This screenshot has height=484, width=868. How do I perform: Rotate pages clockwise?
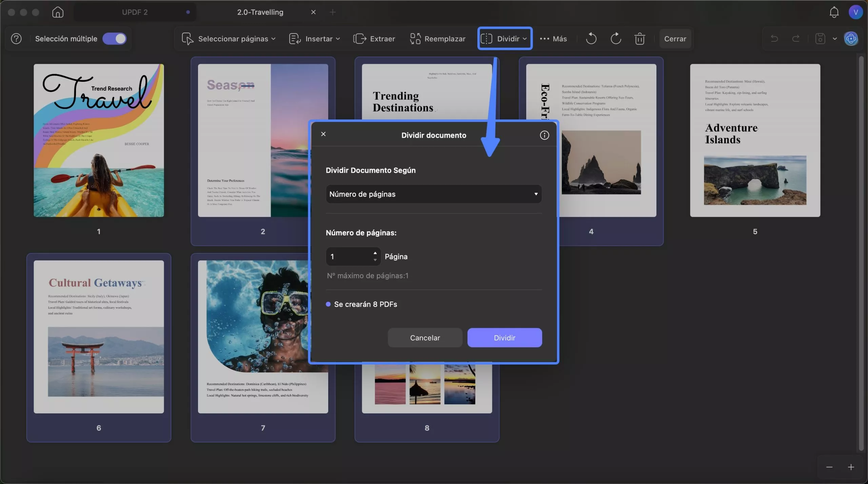(x=616, y=39)
